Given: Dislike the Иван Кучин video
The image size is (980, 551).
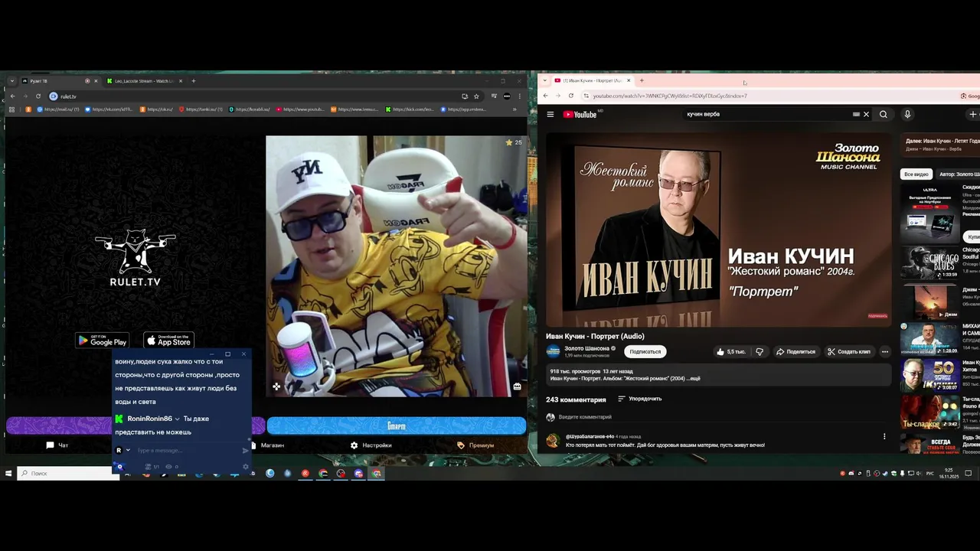Looking at the screenshot, I should point(759,352).
